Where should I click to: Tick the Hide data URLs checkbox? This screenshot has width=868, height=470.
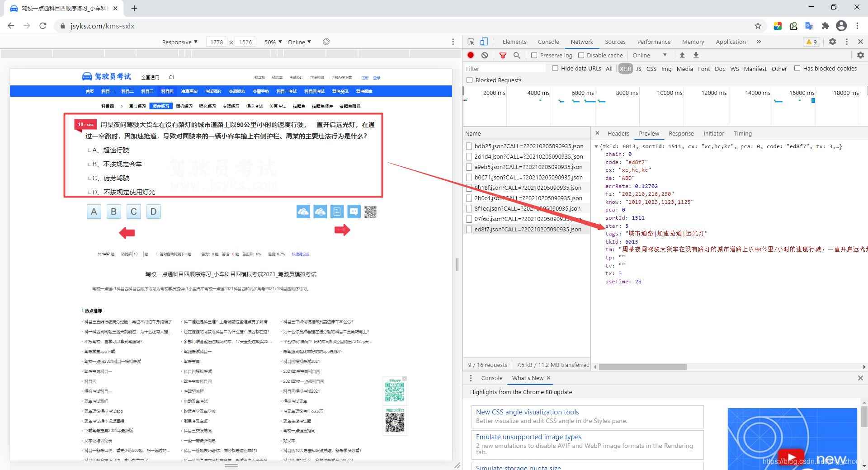(555, 68)
